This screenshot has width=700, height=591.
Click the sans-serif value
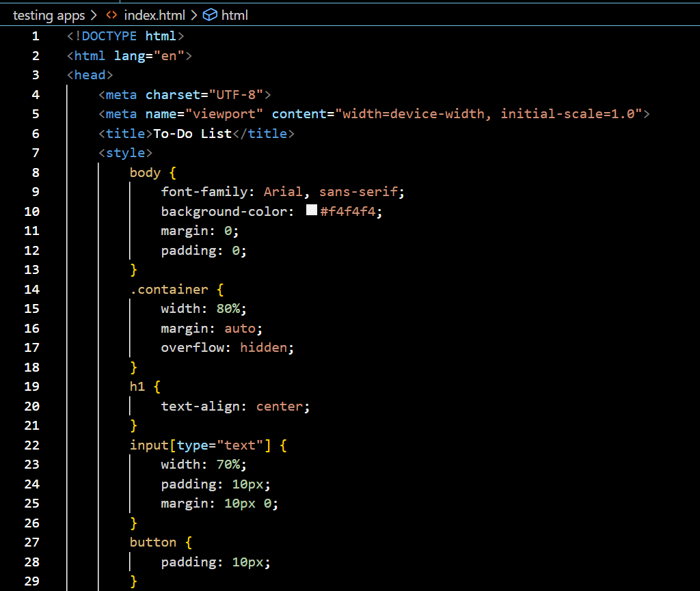358,192
